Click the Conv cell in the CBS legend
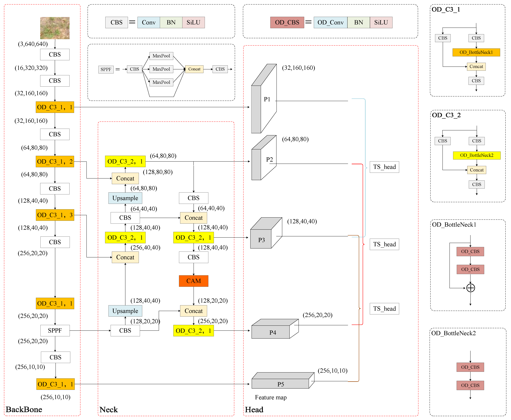Image resolution: width=511 pixels, height=420 pixels. coord(149,23)
